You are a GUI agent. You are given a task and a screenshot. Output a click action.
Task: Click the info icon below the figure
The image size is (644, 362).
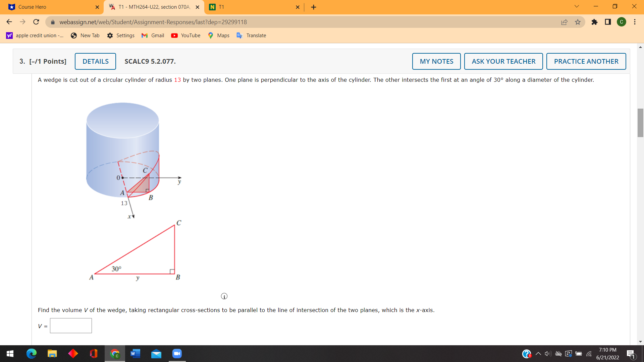pyautogui.click(x=224, y=296)
